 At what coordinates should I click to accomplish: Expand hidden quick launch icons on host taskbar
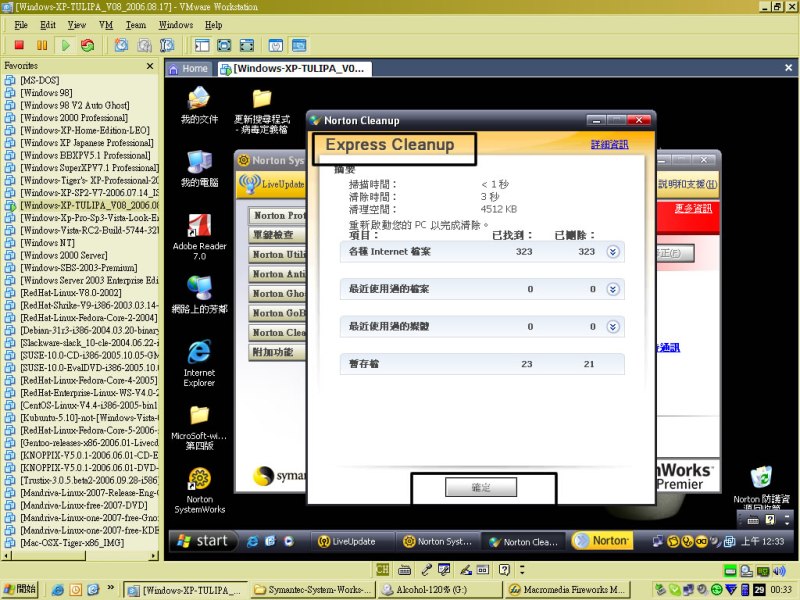tap(110, 588)
